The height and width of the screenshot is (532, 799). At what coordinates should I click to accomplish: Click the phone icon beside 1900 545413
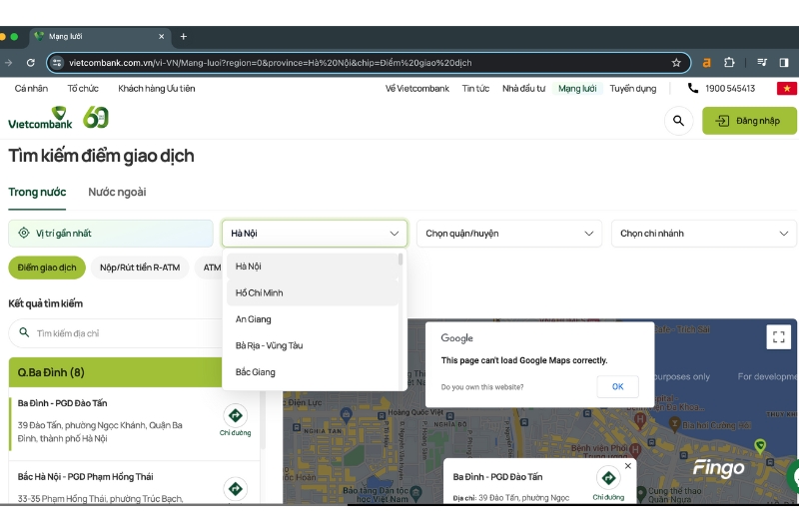(x=692, y=88)
